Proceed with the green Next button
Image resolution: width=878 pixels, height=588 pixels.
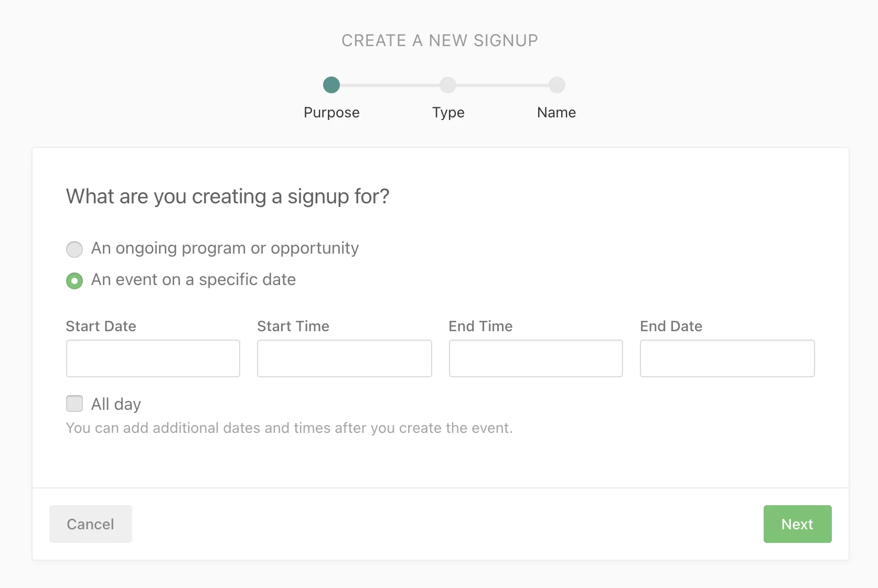click(x=797, y=524)
